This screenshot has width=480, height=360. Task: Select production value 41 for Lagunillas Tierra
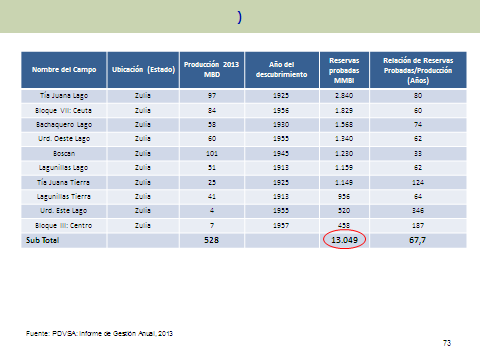(x=212, y=197)
